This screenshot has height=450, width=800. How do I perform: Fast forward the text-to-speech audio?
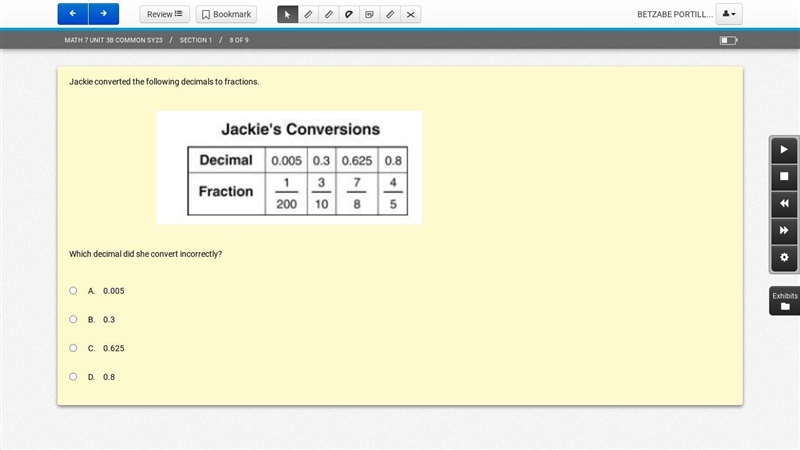point(784,231)
